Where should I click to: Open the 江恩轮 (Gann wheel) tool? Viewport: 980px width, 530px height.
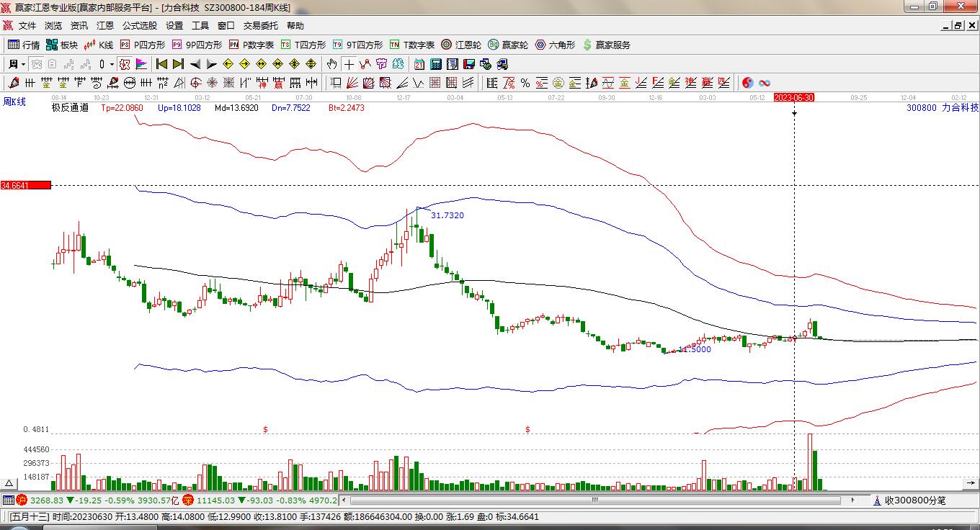[x=461, y=45]
